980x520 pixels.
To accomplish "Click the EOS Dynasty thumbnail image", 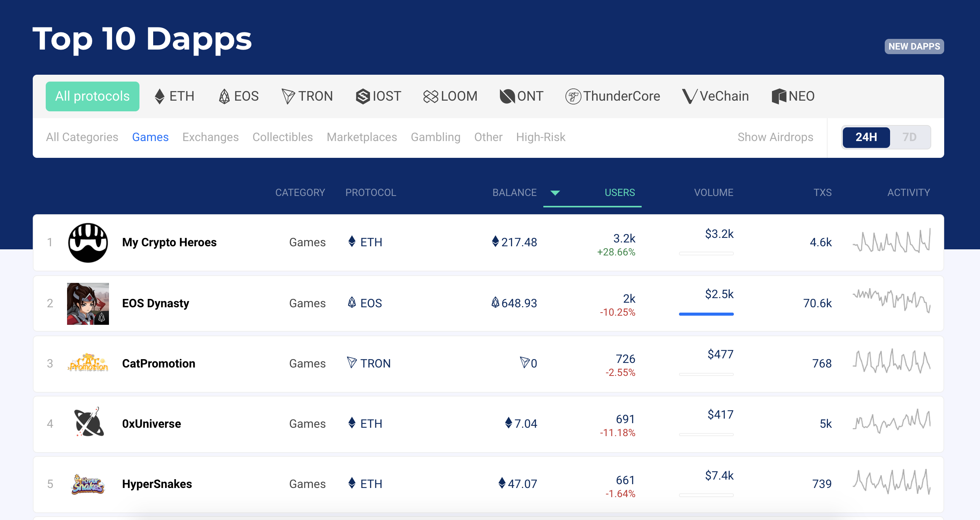I will 88,304.
